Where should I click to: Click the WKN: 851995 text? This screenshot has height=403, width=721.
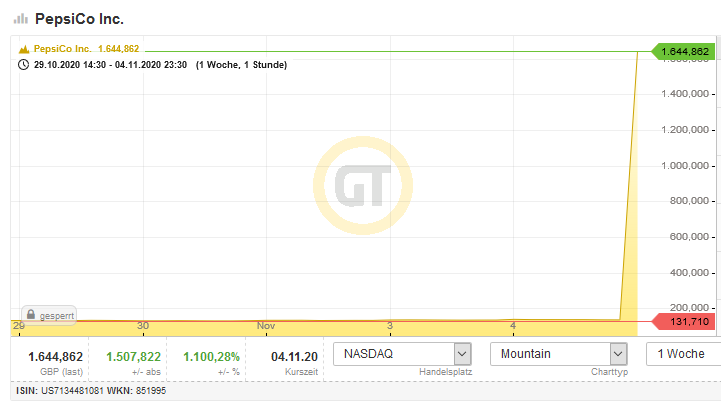pos(137,391)
